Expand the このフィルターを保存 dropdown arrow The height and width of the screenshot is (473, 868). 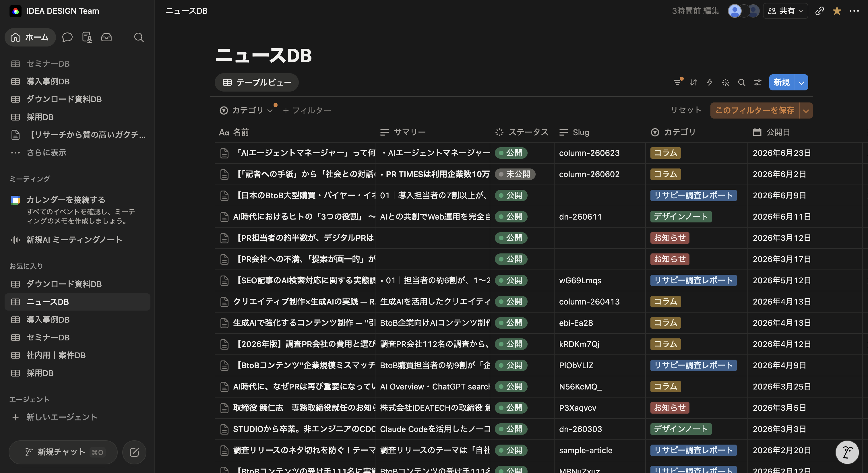click(806, 111)
